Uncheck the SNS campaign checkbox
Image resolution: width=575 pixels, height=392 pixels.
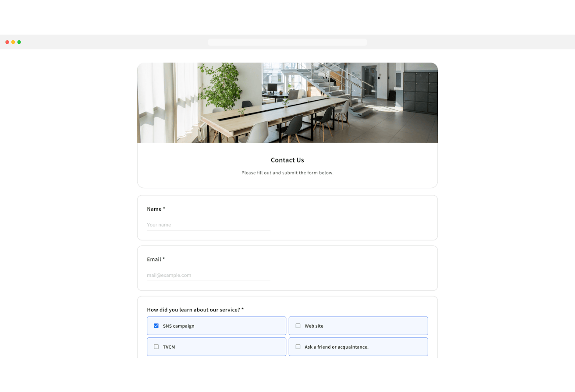pyautogui.click(x=156, y=326)
